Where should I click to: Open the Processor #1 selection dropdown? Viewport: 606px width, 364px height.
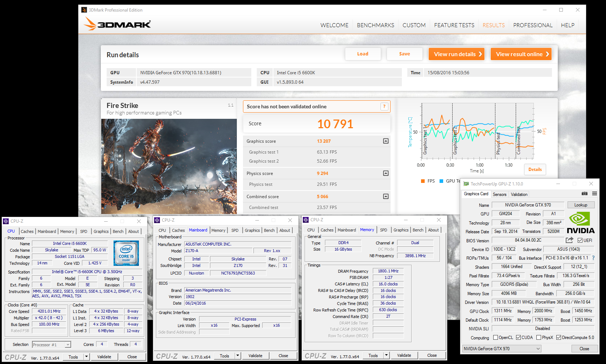click(x=51, y=345)
